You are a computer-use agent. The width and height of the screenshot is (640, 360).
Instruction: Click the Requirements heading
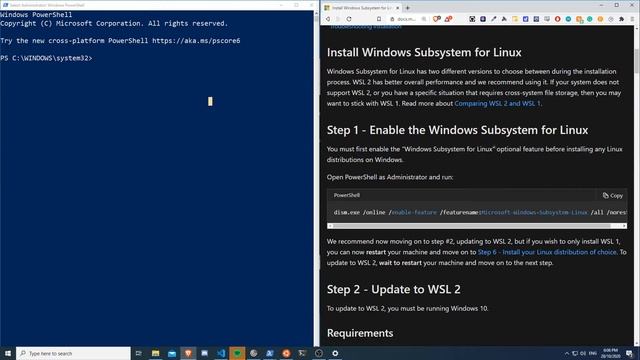point(360,333)
